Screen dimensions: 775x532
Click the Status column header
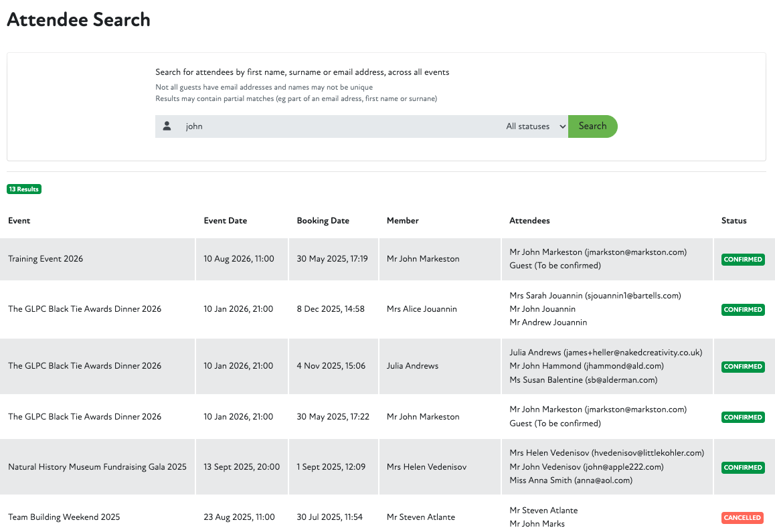[x=734, y=220]
